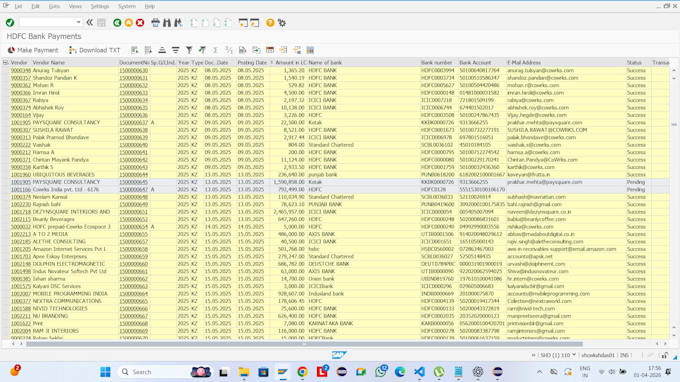Open the Views menu
680x382 pixels.
point(75,7)
